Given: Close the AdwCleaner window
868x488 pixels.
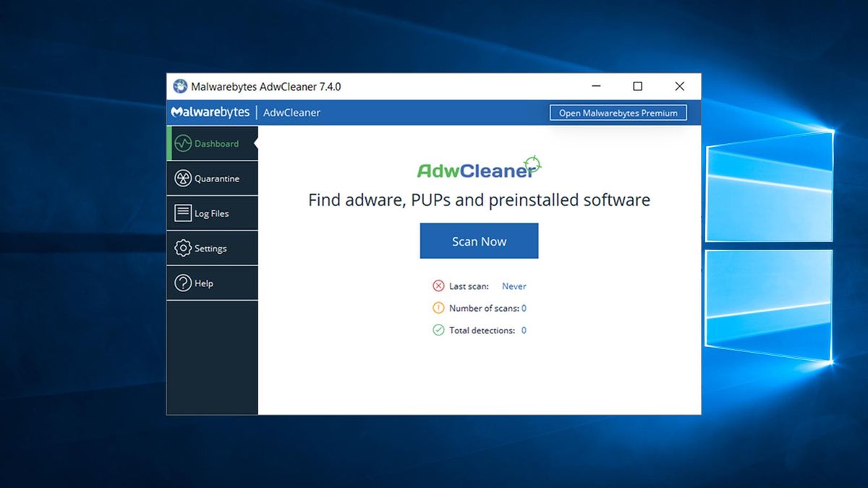Looking at the screenshot, I should 679,86.
